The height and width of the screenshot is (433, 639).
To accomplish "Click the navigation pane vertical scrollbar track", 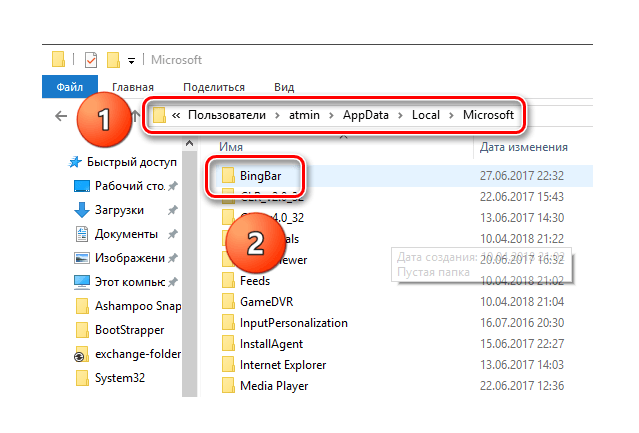I will pos(189,273).
